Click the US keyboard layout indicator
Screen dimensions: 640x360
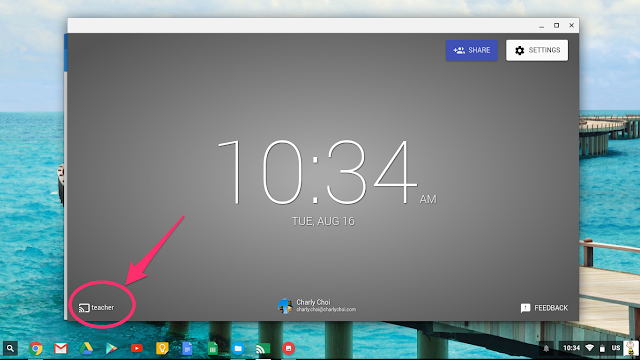tap(616, 348)
